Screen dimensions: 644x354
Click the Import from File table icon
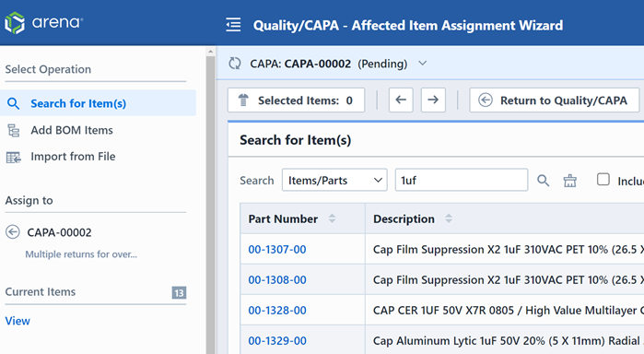tap(14, 157)
